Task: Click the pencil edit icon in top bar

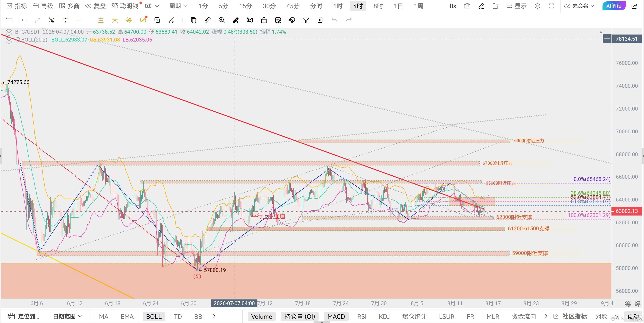Action: (x=481, y=6)
